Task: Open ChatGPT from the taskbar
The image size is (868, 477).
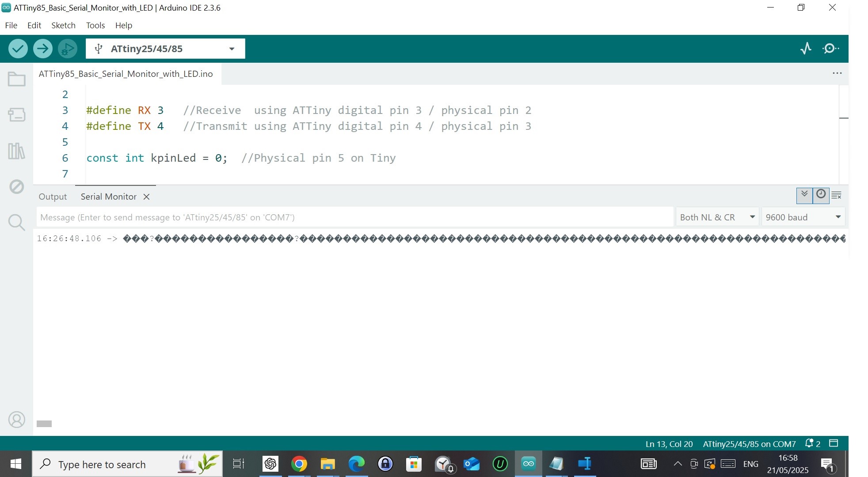Action: pos(270,464)
